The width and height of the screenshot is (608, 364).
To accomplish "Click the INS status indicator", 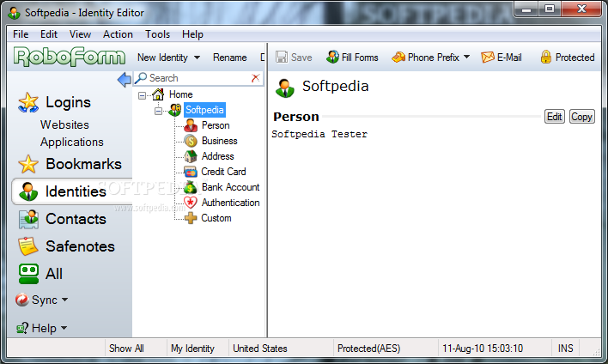I will coord(565,349).
